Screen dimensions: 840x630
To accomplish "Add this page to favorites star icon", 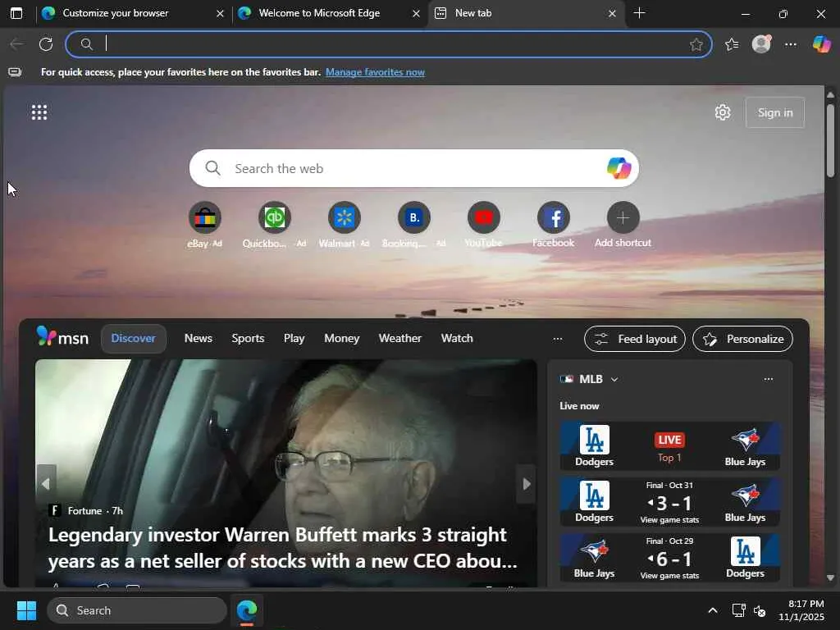I will (x=696, y=44).
